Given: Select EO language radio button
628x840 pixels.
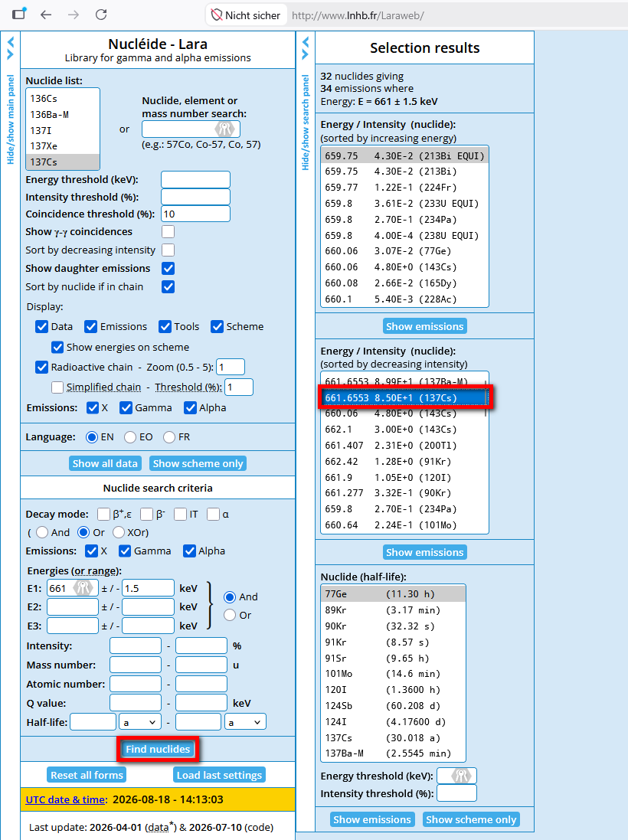Looking at the screenshot, I should point(130,437).
